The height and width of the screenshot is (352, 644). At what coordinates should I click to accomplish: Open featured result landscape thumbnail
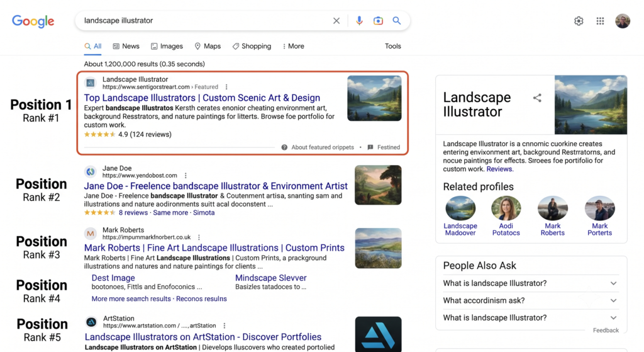(x=374, y=98)
